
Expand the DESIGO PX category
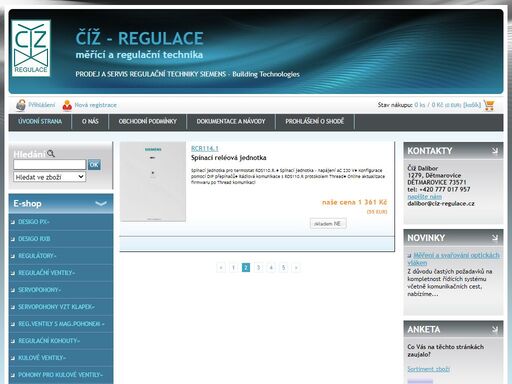pyautogui.click(x=34, y=222)
